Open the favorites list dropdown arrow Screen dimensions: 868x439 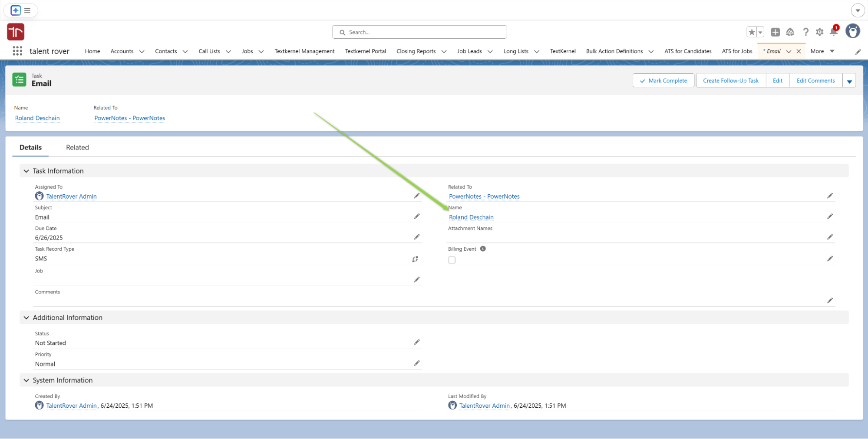point(760,32)
